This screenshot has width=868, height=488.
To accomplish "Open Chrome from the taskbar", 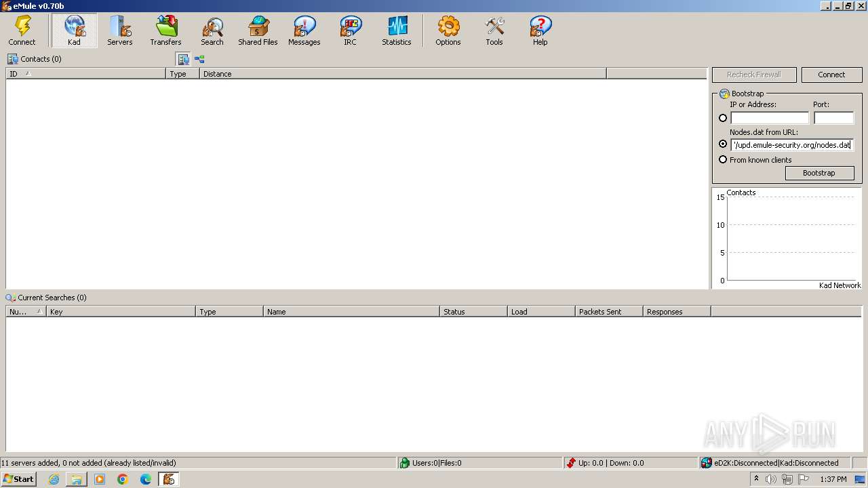I will pyautogui.click(x=123, y=479).
